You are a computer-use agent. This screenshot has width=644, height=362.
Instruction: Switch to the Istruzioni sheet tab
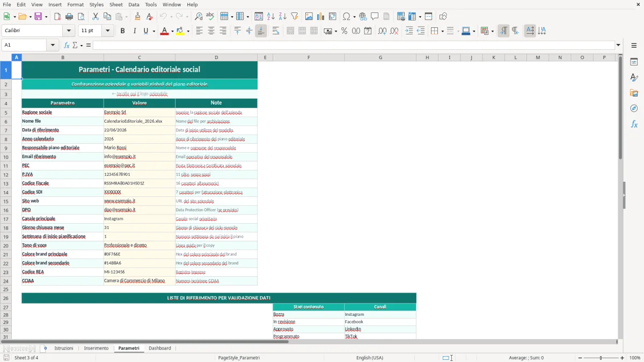click(x=64, y=348)
